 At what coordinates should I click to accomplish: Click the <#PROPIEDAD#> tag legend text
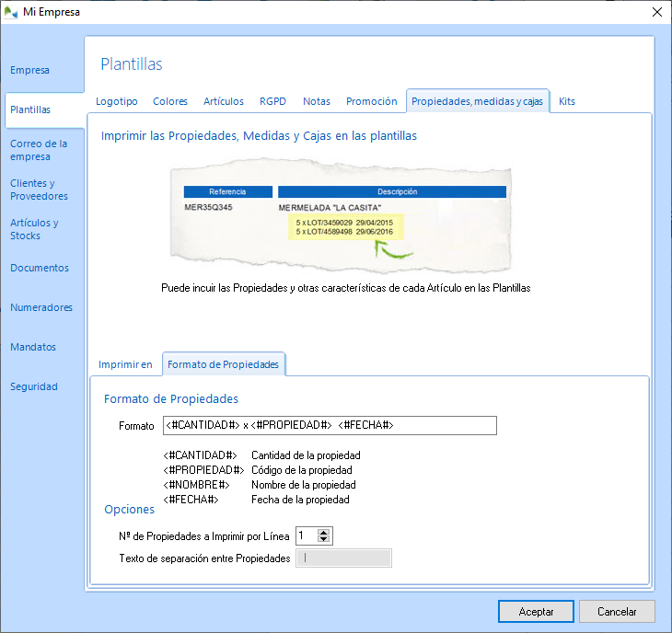tap(203, 470)
